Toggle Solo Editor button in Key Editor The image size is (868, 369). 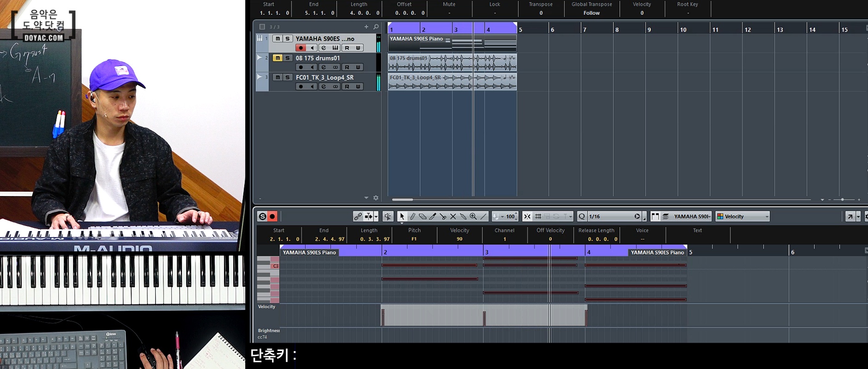pos(262,216)
